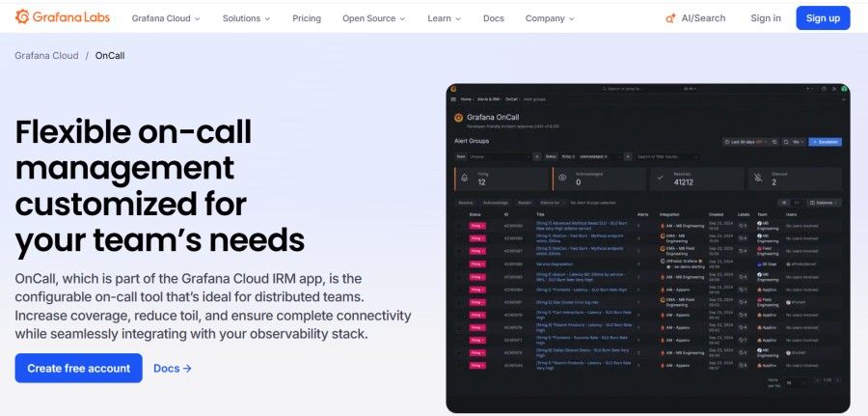This screenshot has width=868, height=416.
Task: Click the Acknowledge bulk action button
Action: 495,203
